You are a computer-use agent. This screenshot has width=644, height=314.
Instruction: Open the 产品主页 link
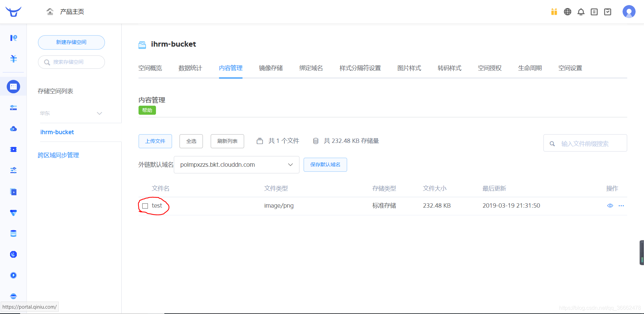[x=72, y=12]
